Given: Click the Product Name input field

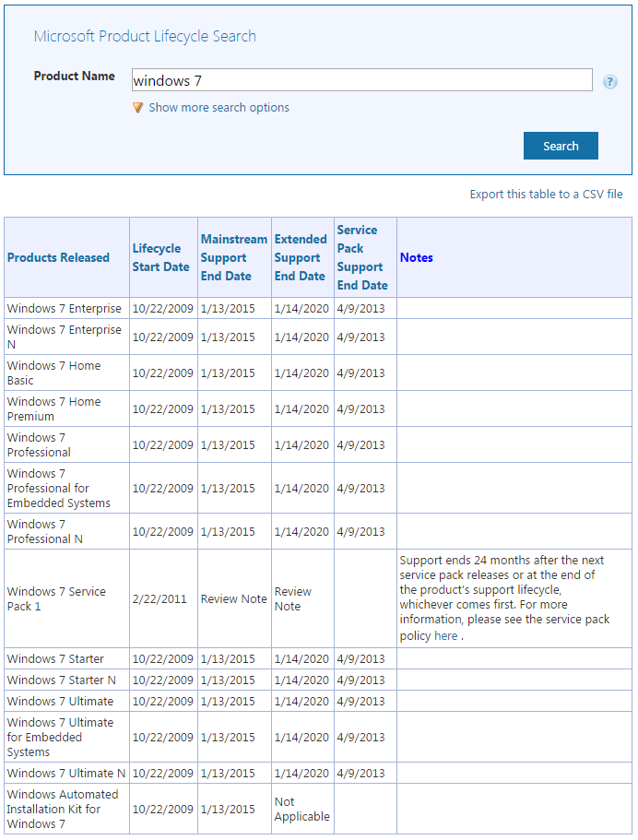Looking at the screenshot, I should [362, 80].
